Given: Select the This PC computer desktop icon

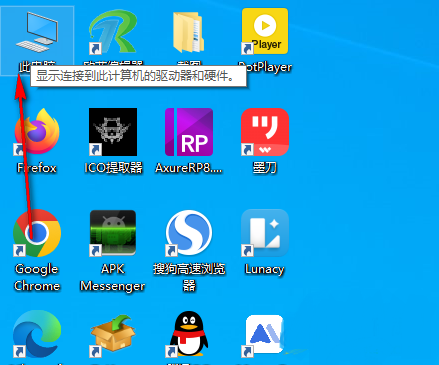Looking at the screenshot, I should [37, 32].
